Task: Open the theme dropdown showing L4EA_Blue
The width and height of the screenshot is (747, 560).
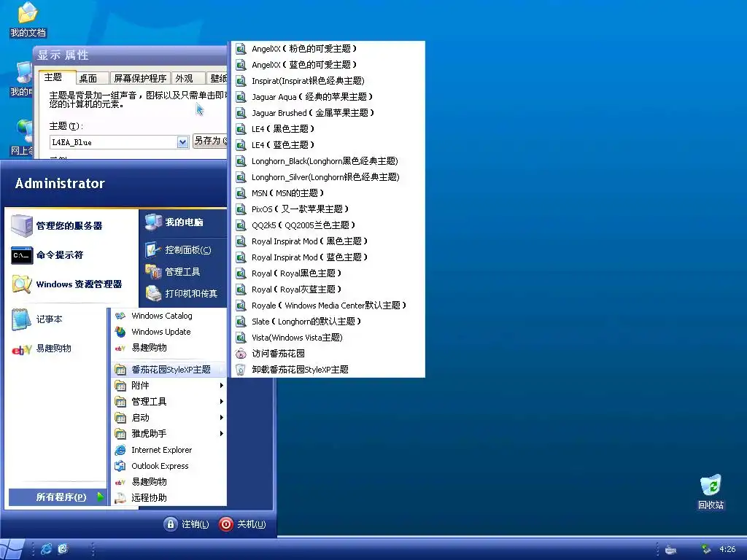Action: (x=182, y=142)
